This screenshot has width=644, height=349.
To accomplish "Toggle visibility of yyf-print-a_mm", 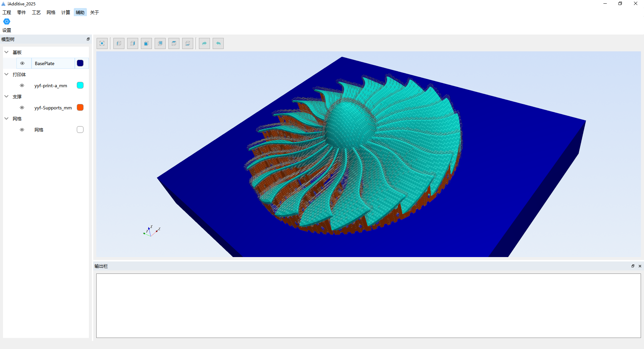I will pos(22,86).
